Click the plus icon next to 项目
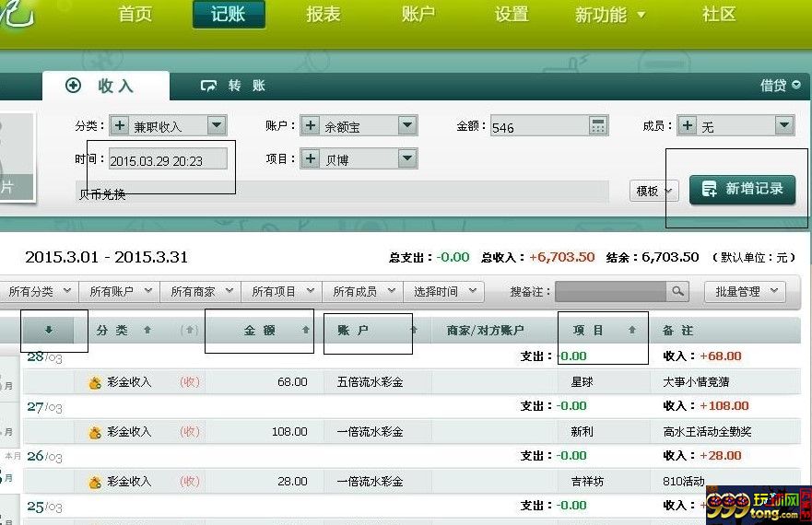 (310, 158)
